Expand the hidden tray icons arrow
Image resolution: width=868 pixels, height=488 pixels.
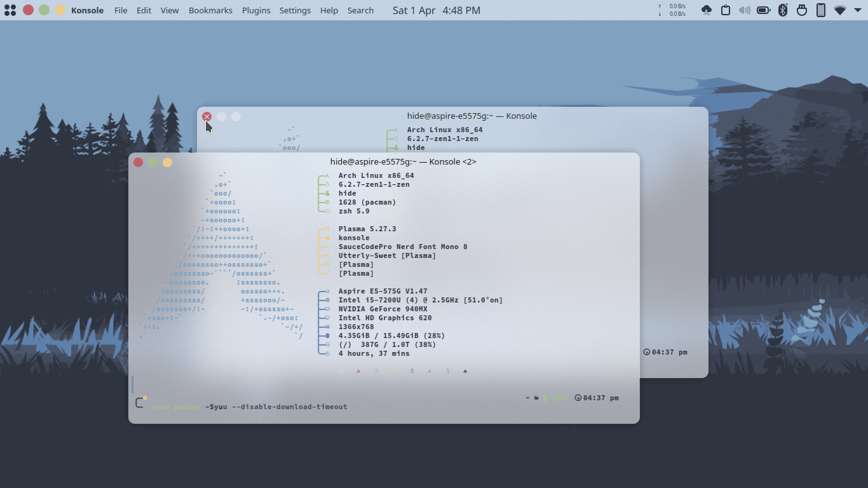coord(857,10)
